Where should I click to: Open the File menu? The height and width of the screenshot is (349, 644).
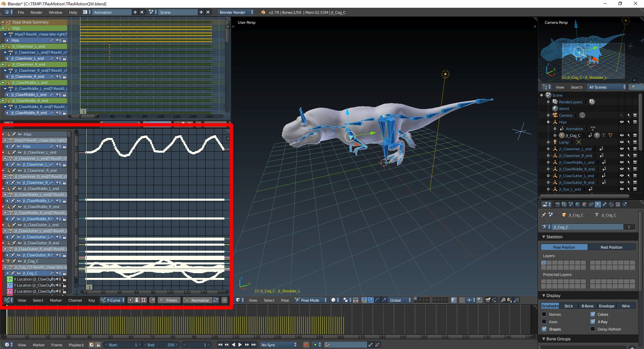[x=21, y=12]
